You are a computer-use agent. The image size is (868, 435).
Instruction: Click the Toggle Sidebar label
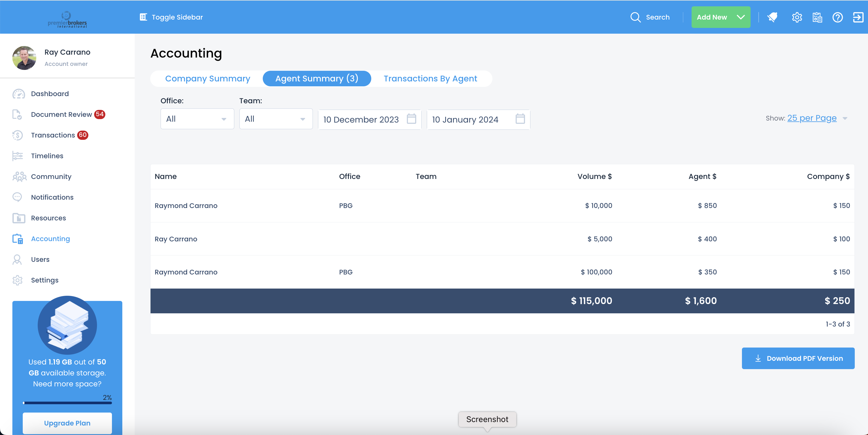coord(177,17)
